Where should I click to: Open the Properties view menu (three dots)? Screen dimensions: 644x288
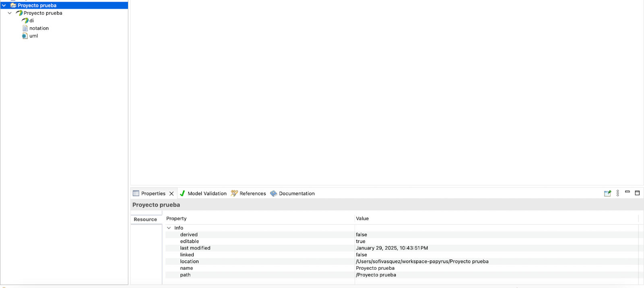click(x=618, y=193)
